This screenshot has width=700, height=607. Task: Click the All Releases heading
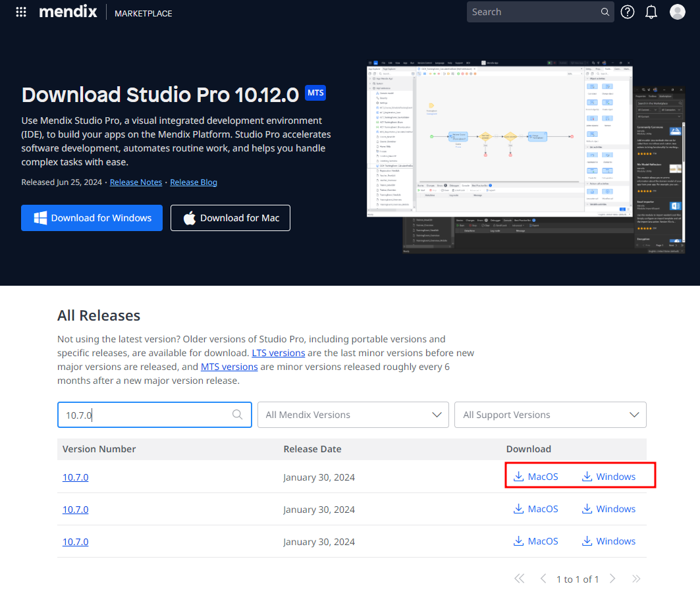point(99,315)
